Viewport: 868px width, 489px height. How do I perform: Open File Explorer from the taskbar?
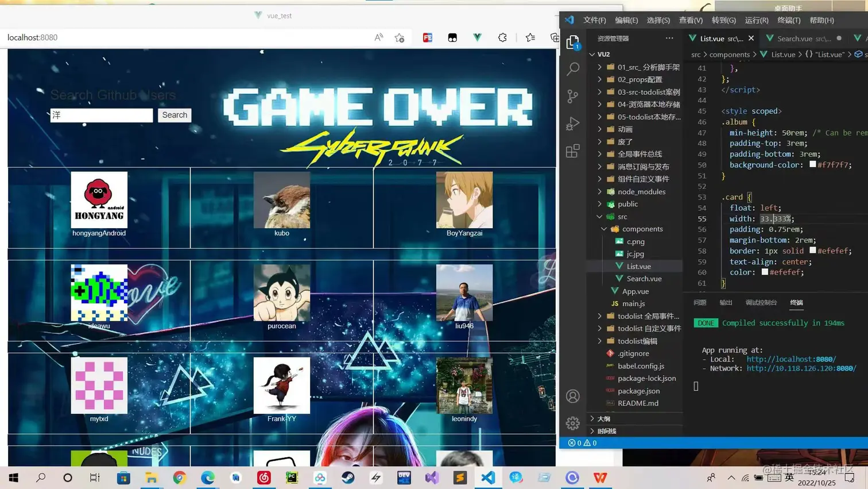[x=152, y=478]
